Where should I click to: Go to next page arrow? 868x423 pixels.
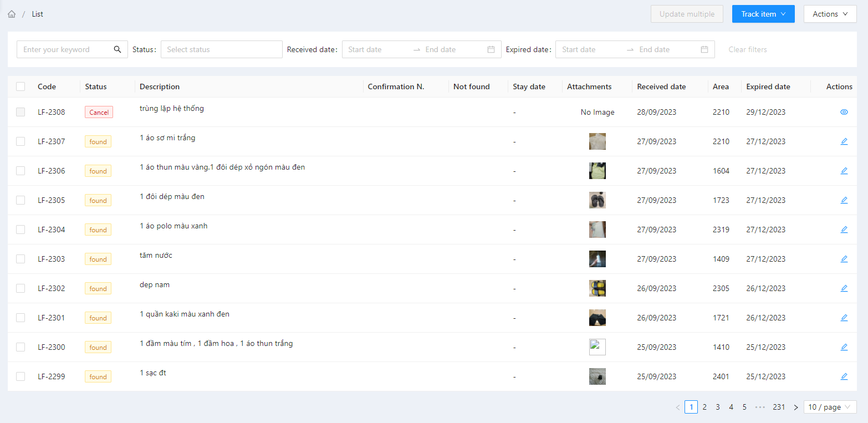[796, 407]
